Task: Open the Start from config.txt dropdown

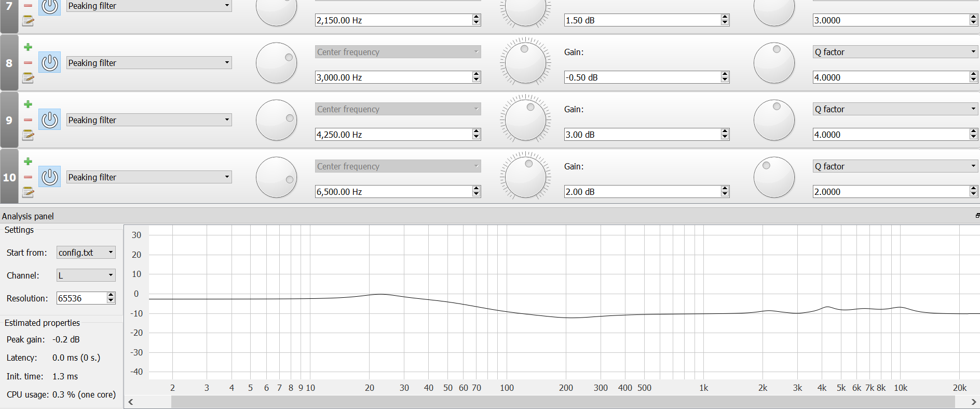Action: tap(86, 253)
